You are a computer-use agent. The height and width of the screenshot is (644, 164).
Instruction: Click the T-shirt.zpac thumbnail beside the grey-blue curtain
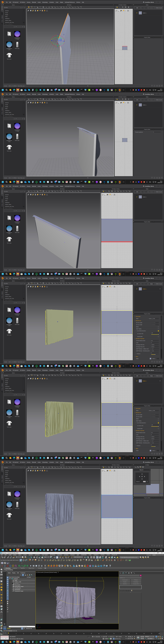click(9, 515)
